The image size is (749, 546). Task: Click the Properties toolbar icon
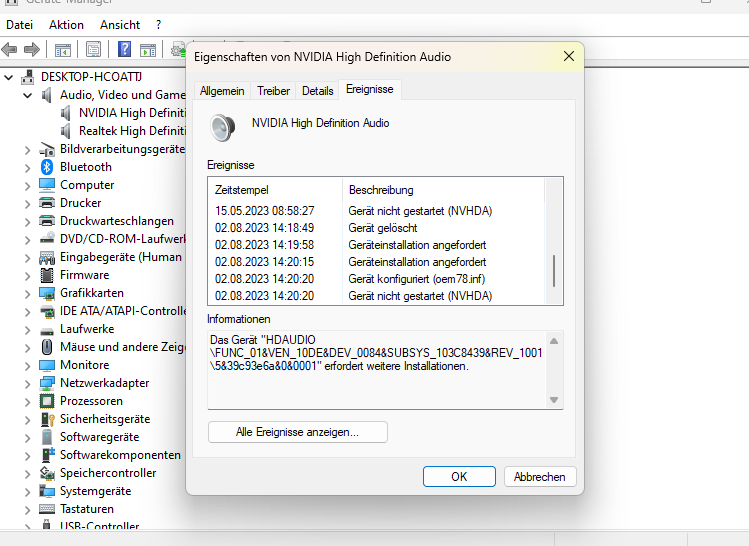point(93,49)
